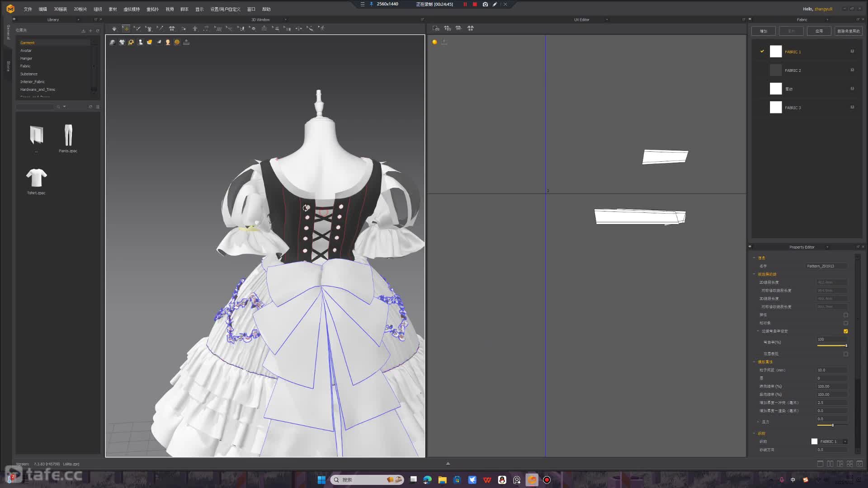Collapse the edge curvature settings group

758,331
